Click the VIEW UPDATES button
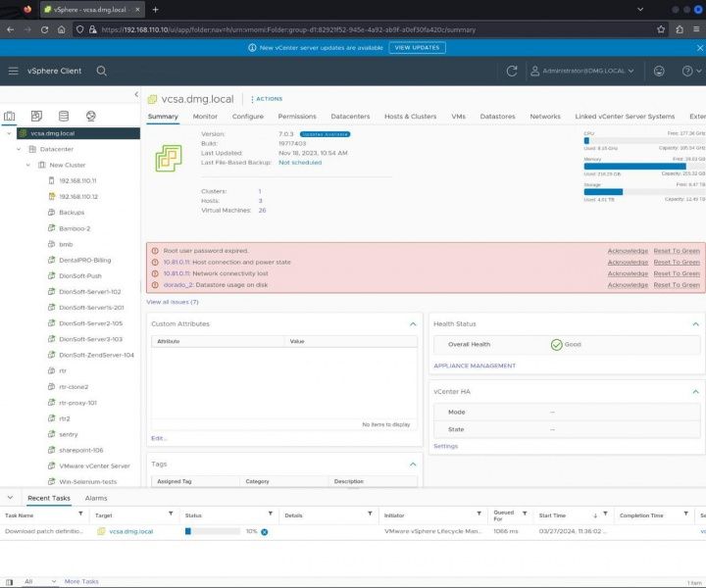Viewport: 706px width, 588px height. point(417,47)
